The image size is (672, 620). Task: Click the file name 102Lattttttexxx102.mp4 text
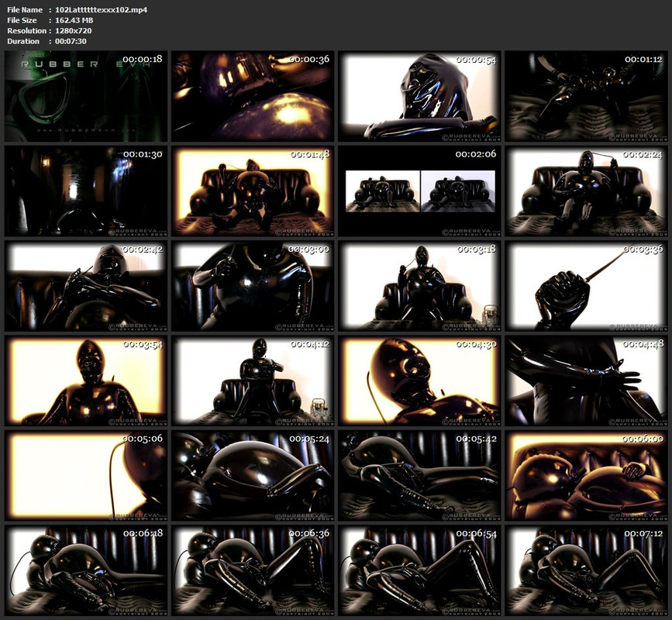pos(101,9)
